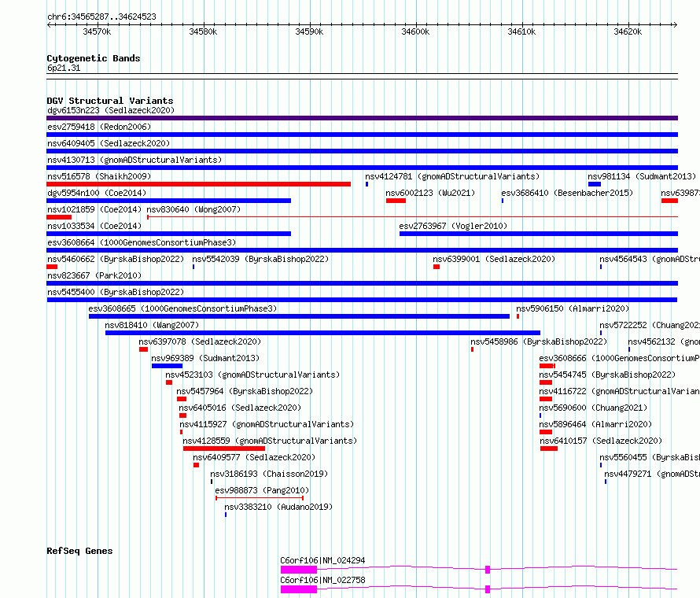Click the red nsv4128559 (gnomADStructuralVariants) bar
Screen dimensions: 700x598
click(x=224, y=448)
